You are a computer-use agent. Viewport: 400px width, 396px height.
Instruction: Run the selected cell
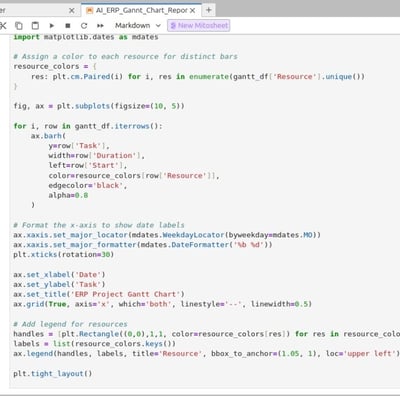51,26
